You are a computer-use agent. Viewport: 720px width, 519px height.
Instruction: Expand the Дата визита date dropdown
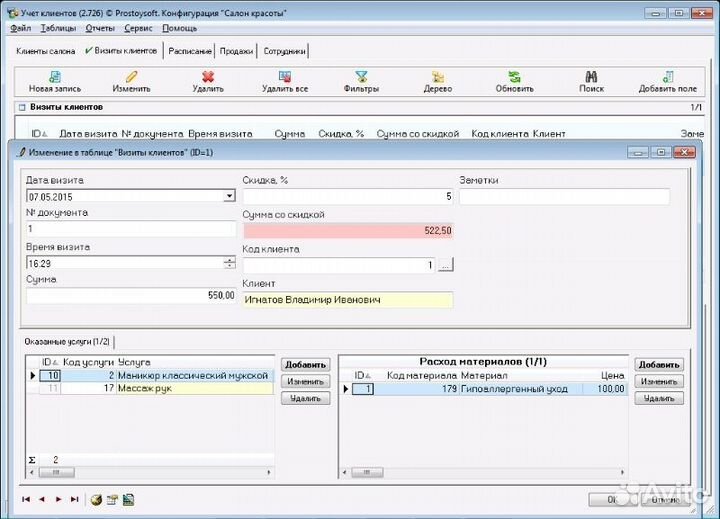tap(229, 196)
